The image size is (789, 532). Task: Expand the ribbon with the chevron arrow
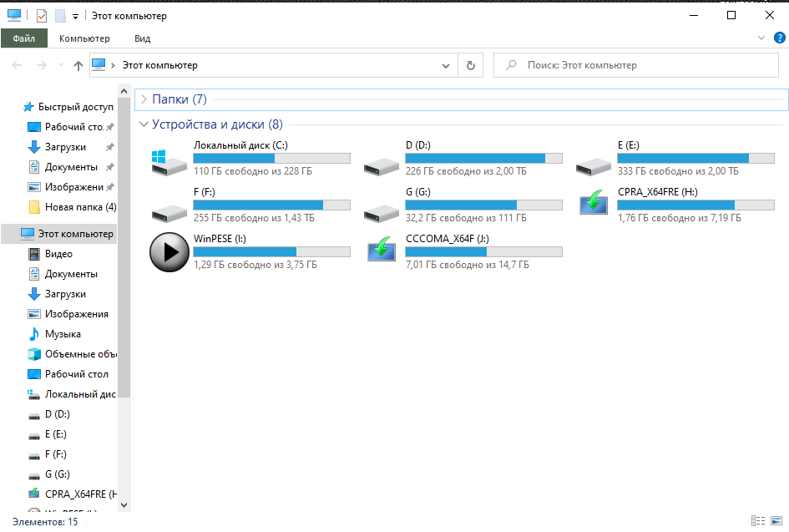(x=761, y=38)
